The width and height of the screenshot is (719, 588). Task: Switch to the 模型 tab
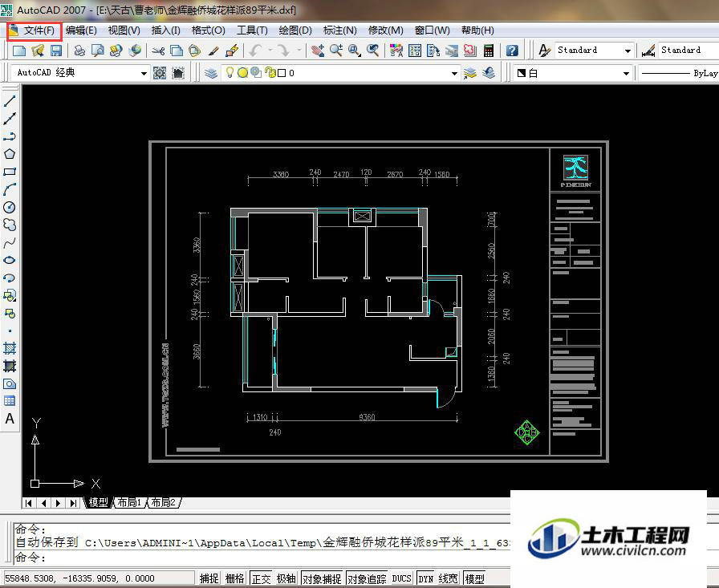tap(98, 503)
